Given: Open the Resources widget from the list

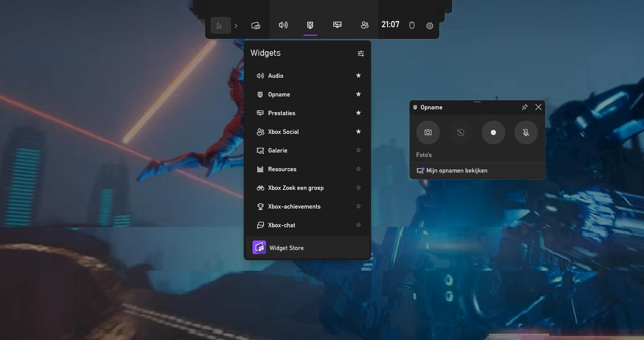Looking at the screenshot, I should [307, 169].
